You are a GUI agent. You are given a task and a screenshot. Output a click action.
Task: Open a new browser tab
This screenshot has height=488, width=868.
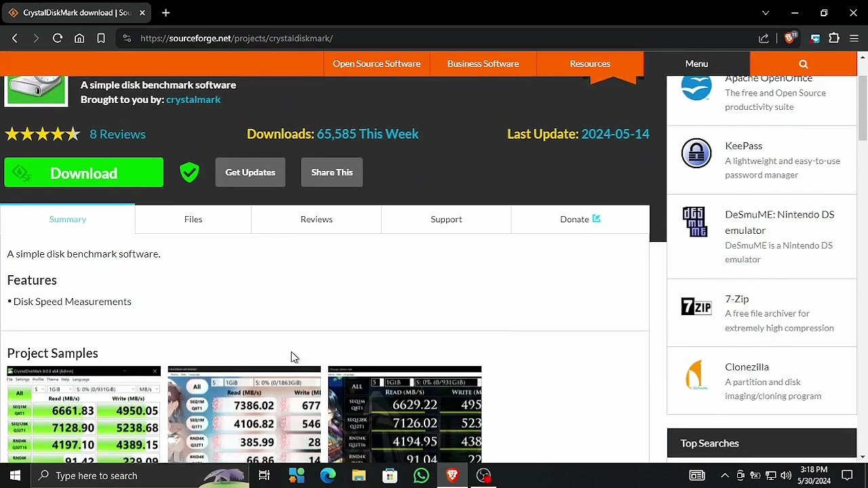165,13
